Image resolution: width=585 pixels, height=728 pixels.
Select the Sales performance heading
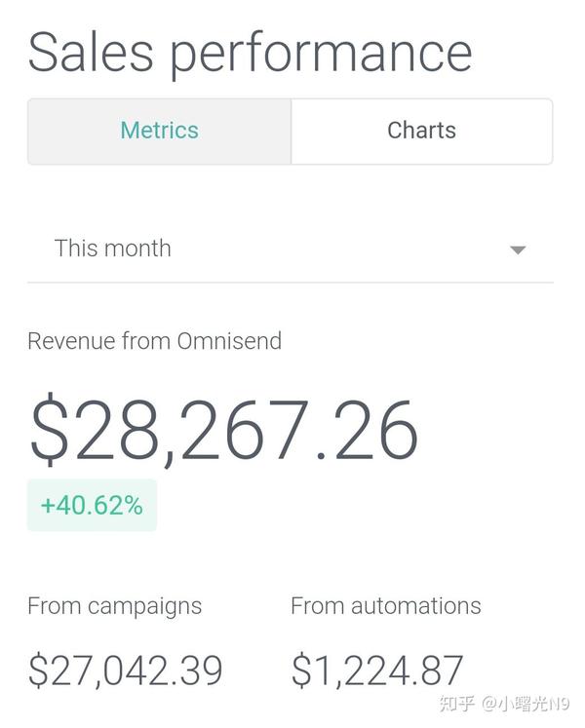point(250,54)
